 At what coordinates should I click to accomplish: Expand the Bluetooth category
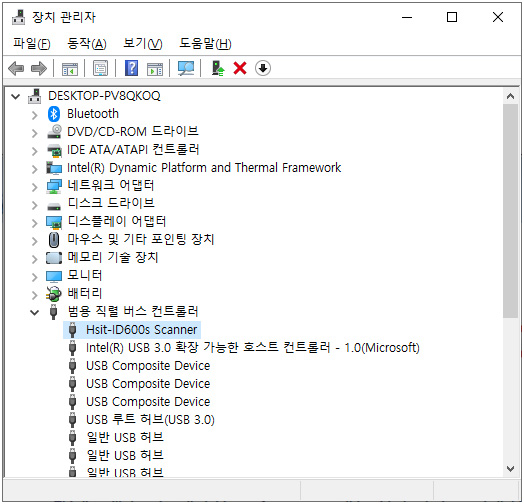coord(34,115)
